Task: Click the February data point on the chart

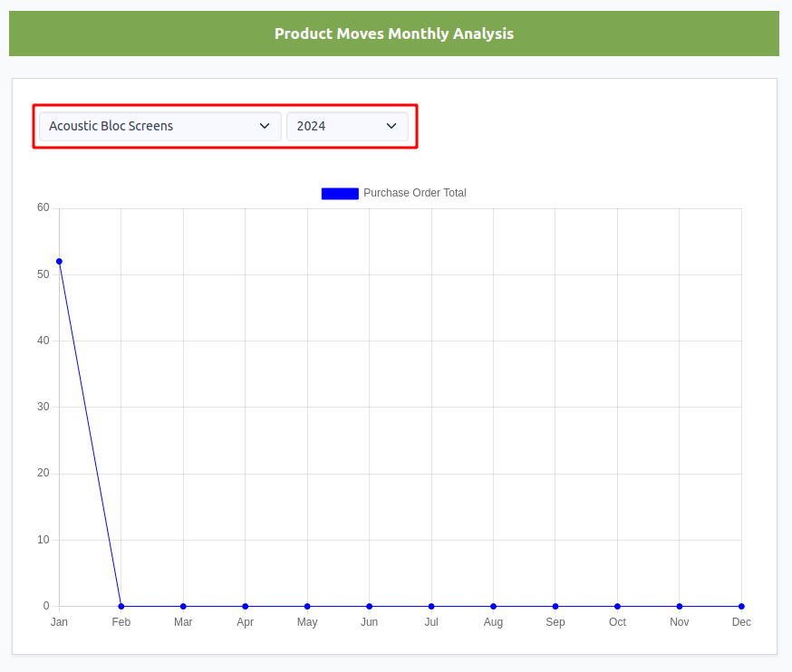Action: (x=121, y=607)
